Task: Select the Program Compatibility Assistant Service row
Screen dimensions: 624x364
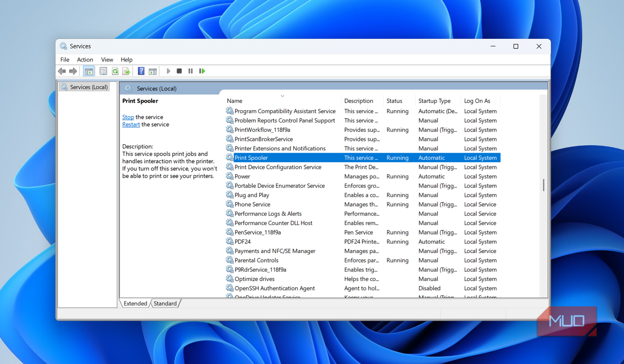Action: pyautogui.click(x=362, y=111)
